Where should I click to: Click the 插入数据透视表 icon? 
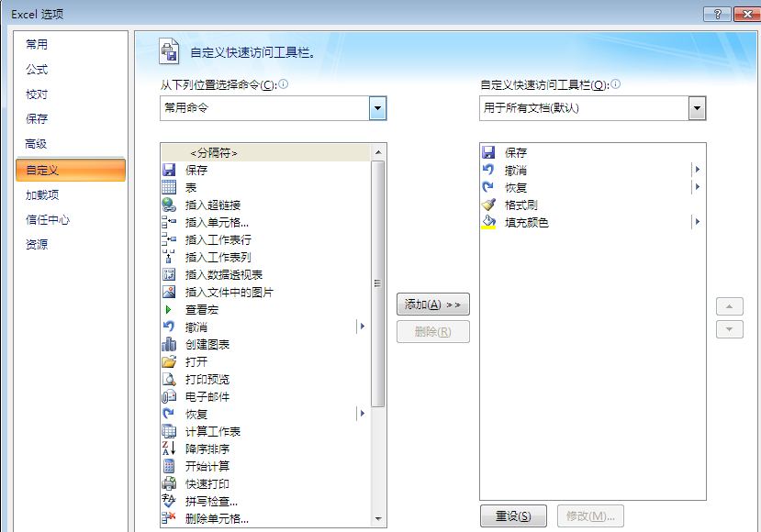[169, 274]
